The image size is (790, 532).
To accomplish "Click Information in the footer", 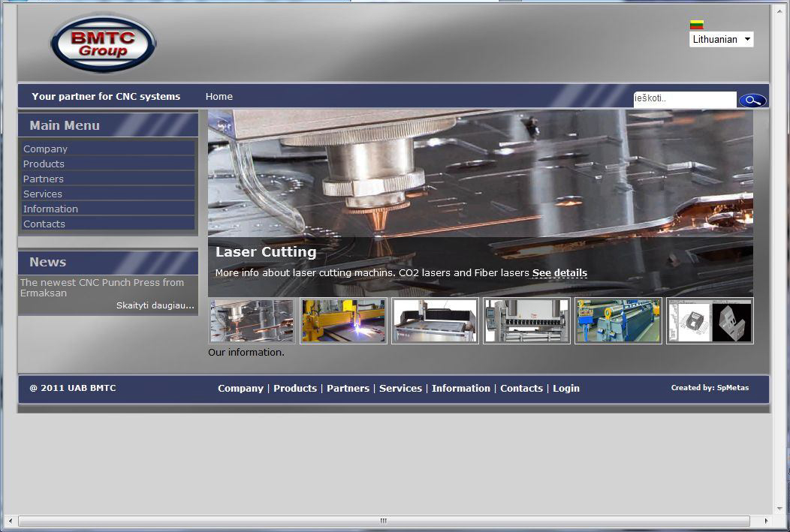I will [461, 389].
